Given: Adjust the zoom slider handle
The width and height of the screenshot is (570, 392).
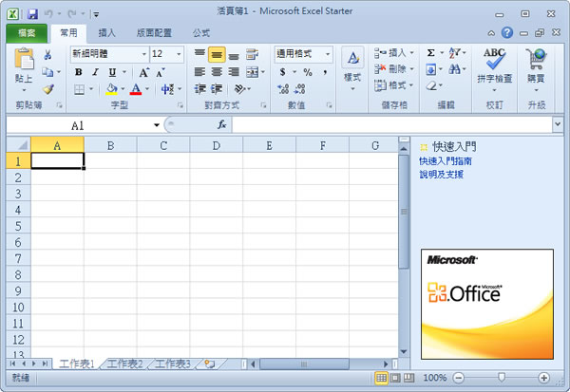Looking at the screenshot, I should (x=502, y=378).
